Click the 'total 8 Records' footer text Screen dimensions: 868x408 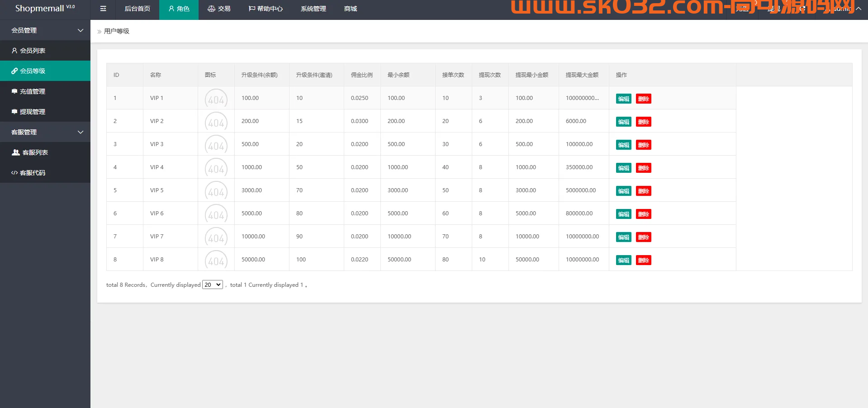point(126,285)
